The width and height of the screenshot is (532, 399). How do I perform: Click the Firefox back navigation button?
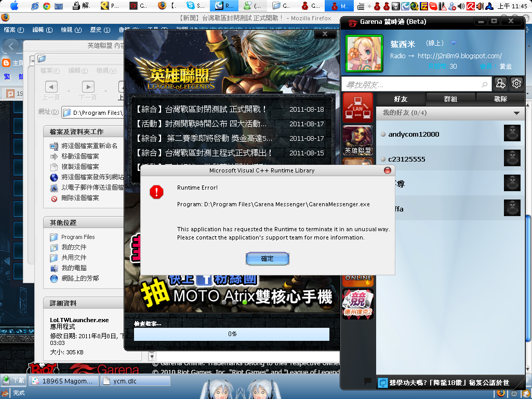point(11,46)
